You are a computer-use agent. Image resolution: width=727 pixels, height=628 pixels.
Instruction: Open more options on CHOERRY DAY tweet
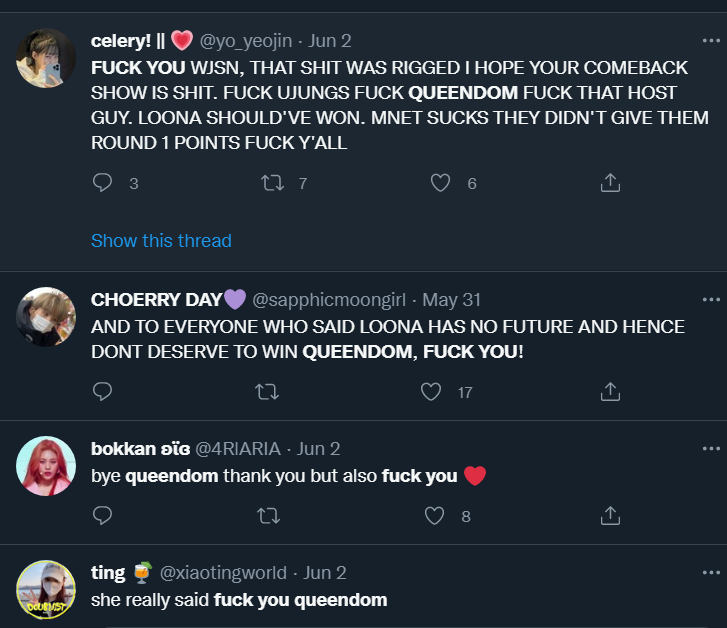point(711,299)
